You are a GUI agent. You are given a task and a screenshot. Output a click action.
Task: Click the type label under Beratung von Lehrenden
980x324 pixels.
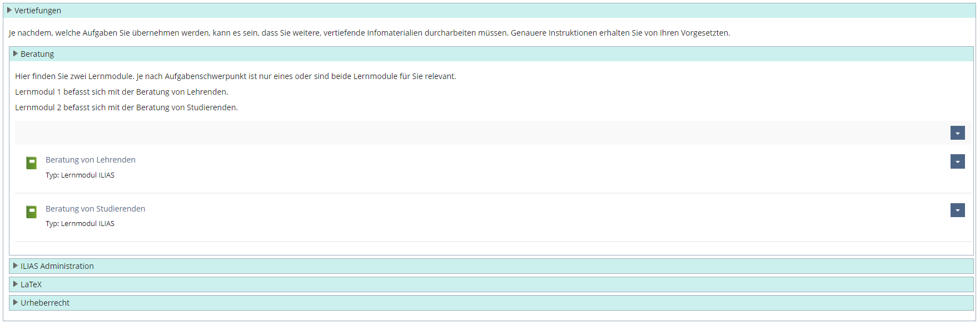click(x=80, y=175)
